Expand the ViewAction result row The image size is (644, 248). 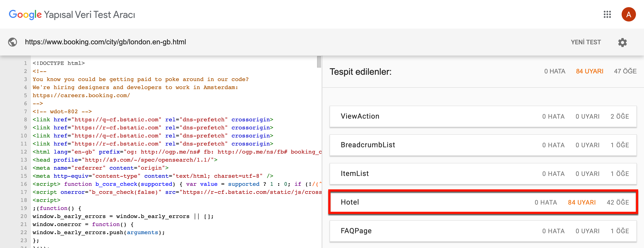coord(483,116)
